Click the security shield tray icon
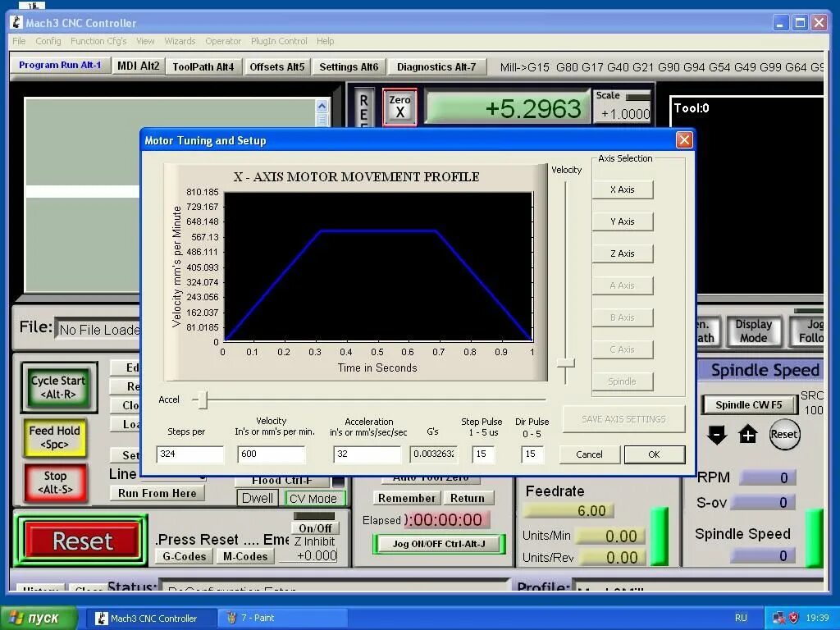 (794, 618)
